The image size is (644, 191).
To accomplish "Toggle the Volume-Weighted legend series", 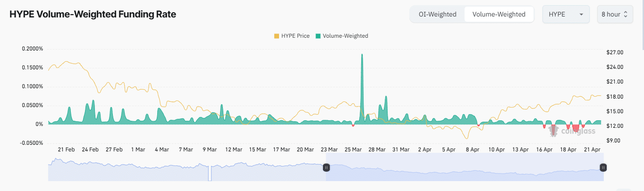I will point(342,36).
